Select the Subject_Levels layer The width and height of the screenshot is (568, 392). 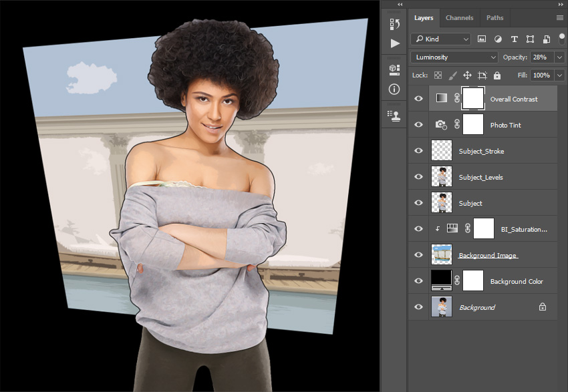pyautogui.click(x=481, y=177)
